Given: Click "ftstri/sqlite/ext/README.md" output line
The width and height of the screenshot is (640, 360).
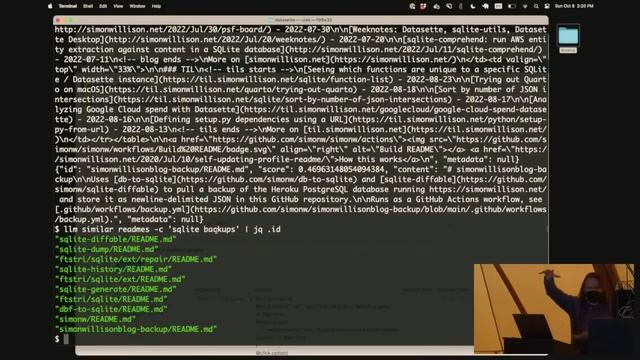Looking at the screenshot, I should pyautogui.click(x=120, y=279).
